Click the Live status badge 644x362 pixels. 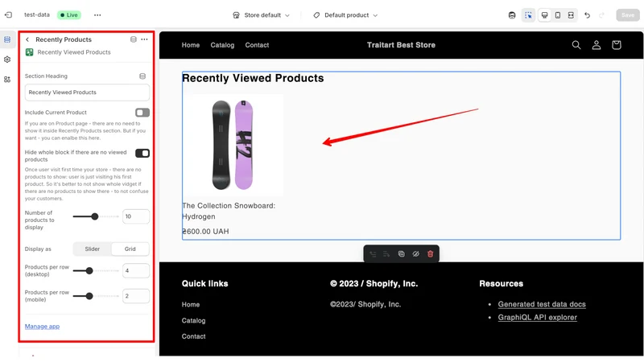pos(69,15)
